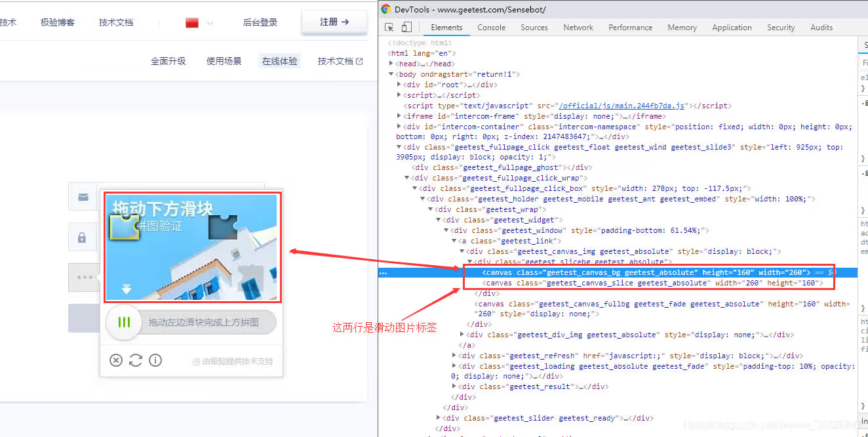Switch to the Console tab

tap(491, 28)
